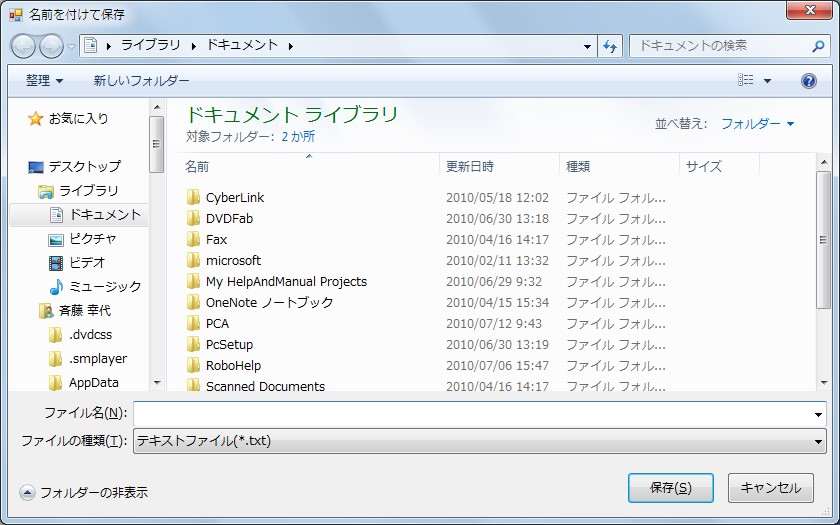Expand the ファイル名 history dropdown arrow
The image size is (840, 525).
(818, 415)
